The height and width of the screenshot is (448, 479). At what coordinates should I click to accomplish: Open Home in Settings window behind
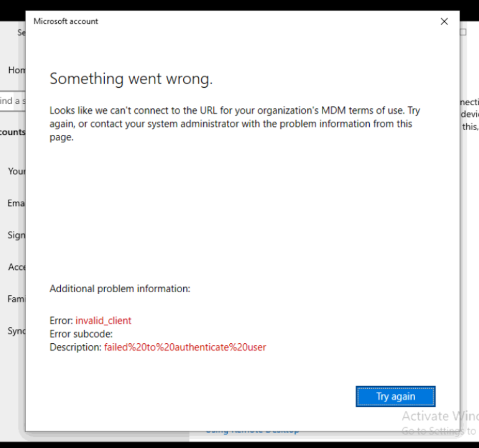tap(16, 70)
